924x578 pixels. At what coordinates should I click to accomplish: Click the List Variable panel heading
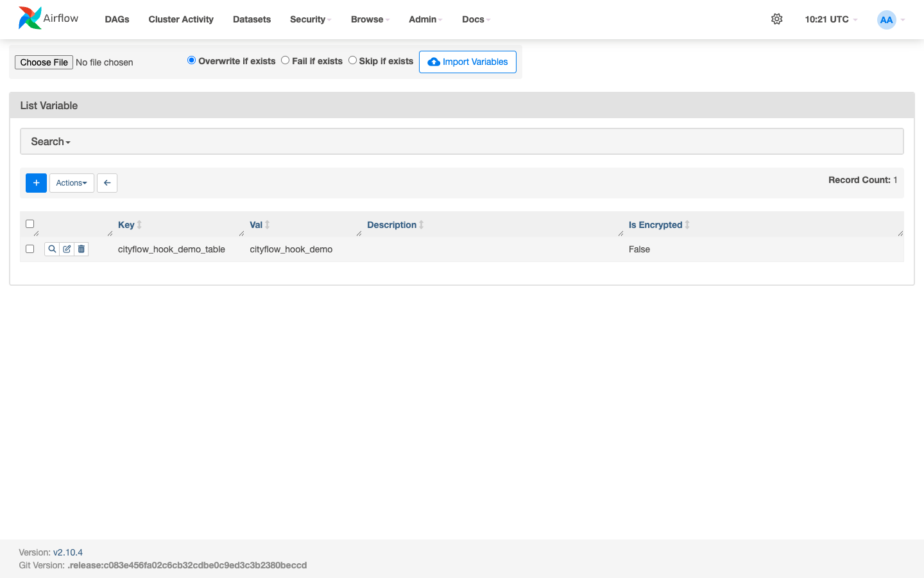point(49,105)
